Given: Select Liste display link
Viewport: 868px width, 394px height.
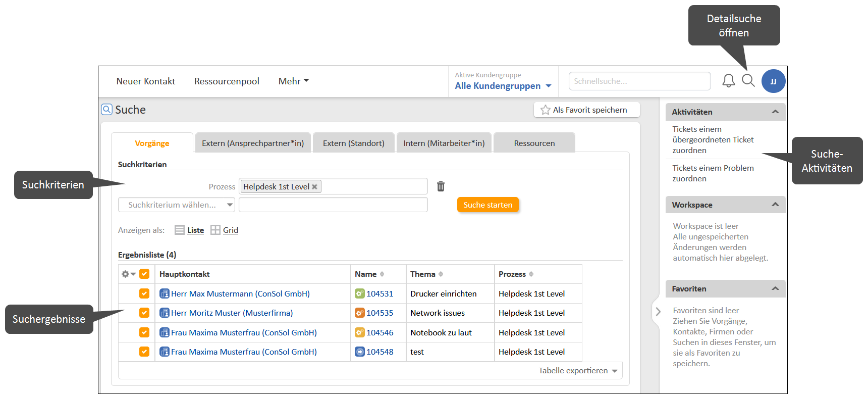Looking at the screenshot, I should pyautogui.click(x=196, y=230).
